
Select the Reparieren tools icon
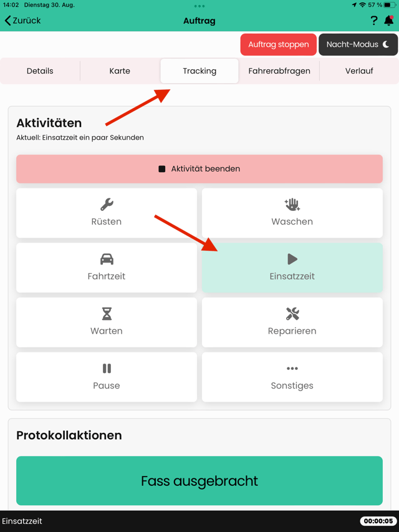click(292, 314)
